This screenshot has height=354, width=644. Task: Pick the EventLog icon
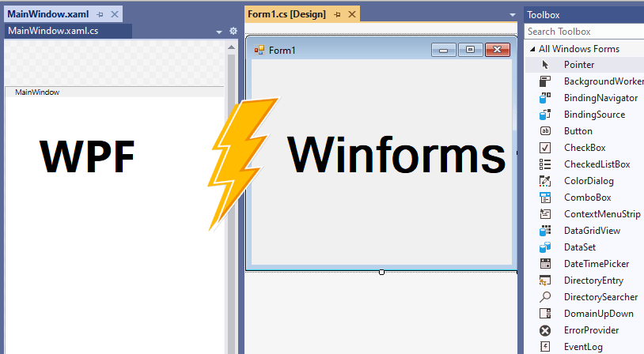pyautogui.click(x=545, y=347)
